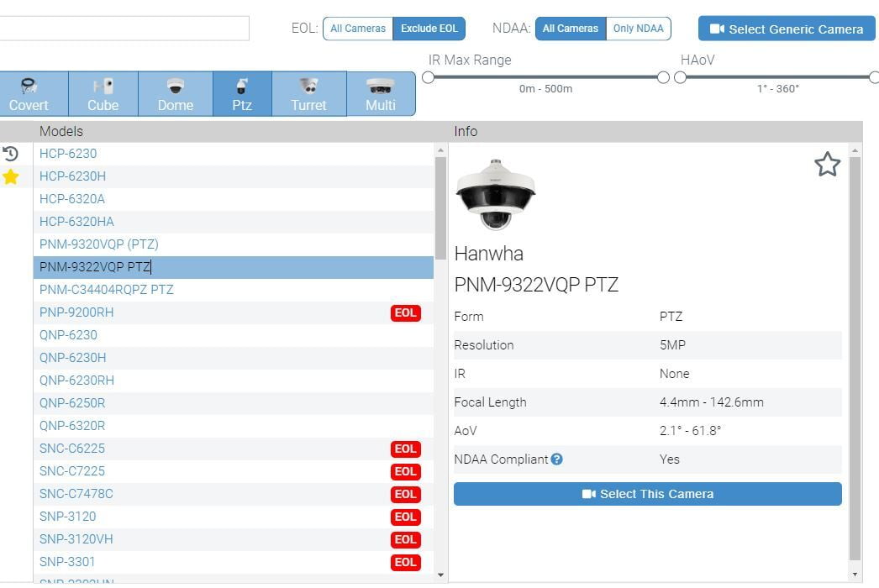Viewport: 879px width, 588px height.
Task: Click the models list scrollbar up arrow
Action: [x=440, y=150]
